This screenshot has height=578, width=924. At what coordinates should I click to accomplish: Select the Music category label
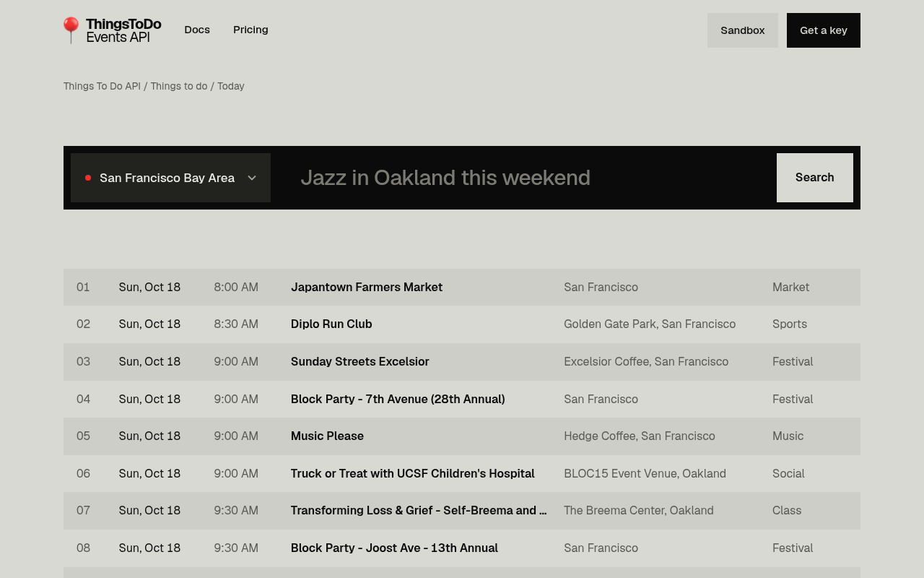pyautogui.click(x=788, y=436)
